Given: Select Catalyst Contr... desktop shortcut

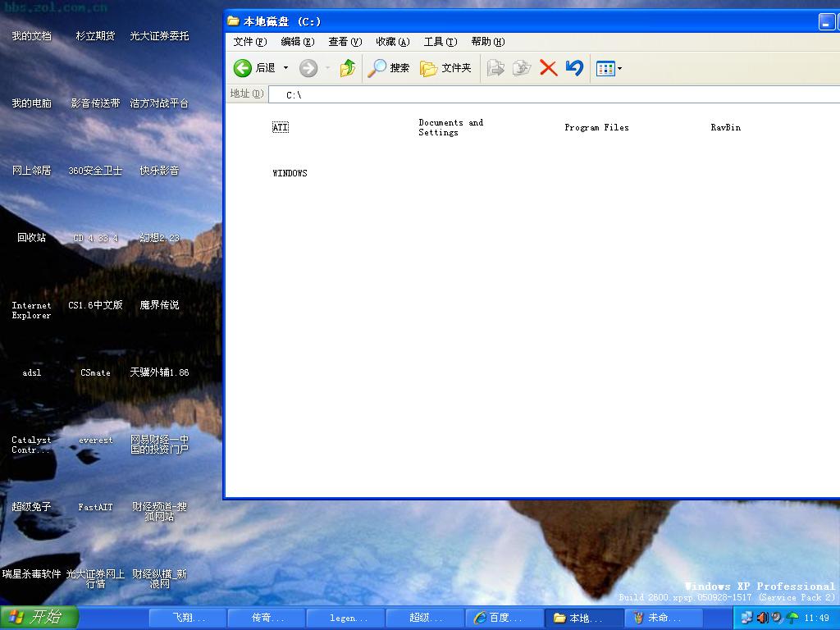Looking at the screenshot, I should (32, 445).
